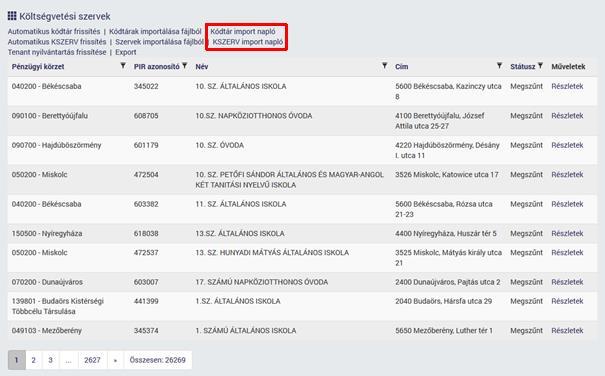Go to next page with » arrow
The image size is (605, 376).
pos(115,360)
